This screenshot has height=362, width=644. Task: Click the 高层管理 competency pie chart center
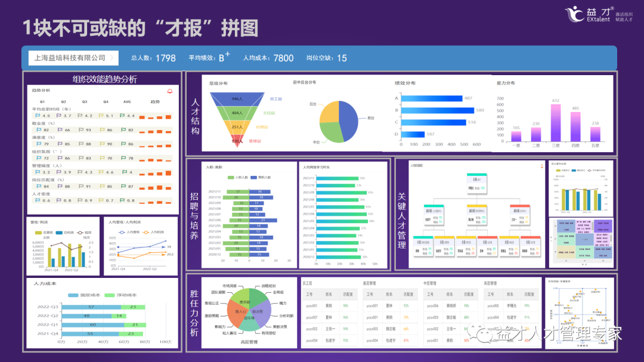(249, 310)
